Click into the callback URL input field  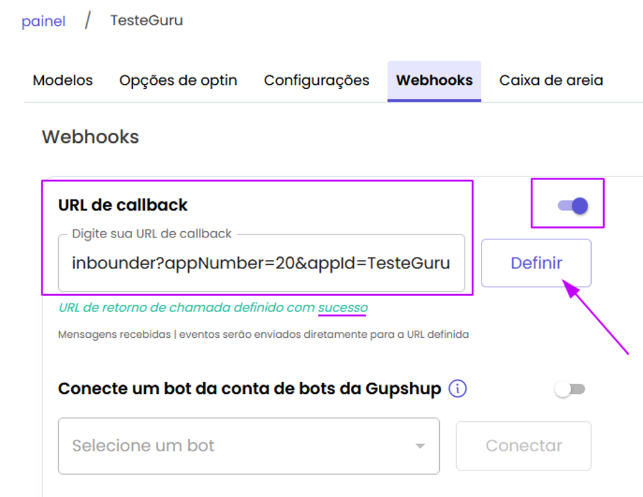coord(261,263)
